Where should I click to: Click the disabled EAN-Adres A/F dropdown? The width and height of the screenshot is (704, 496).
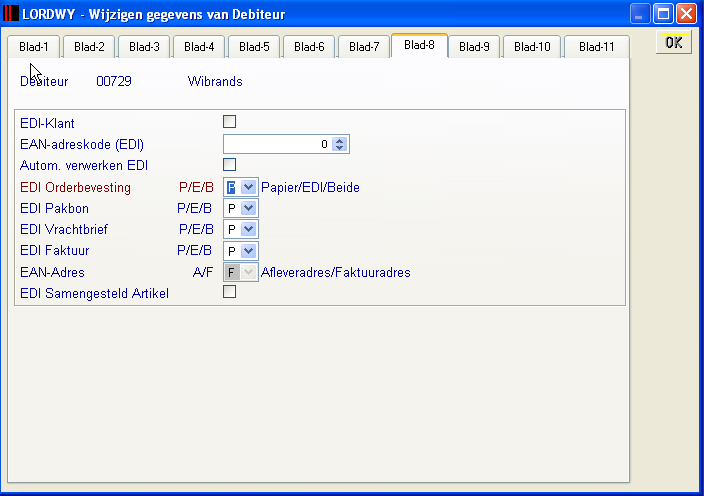pos(241,272)
